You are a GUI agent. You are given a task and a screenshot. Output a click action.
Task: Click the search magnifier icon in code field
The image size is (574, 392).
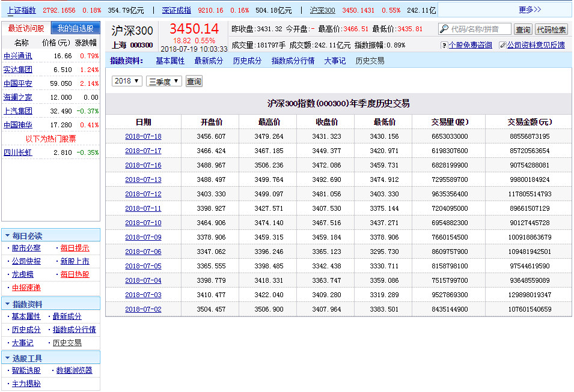coord(444,29)
